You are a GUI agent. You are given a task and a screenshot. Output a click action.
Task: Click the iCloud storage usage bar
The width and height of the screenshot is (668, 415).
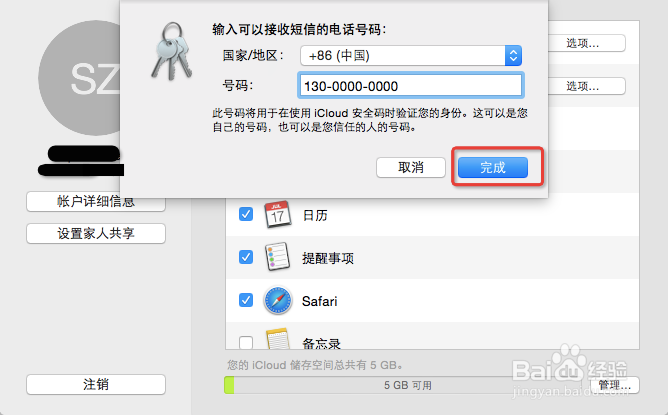(x=407, y=385)
